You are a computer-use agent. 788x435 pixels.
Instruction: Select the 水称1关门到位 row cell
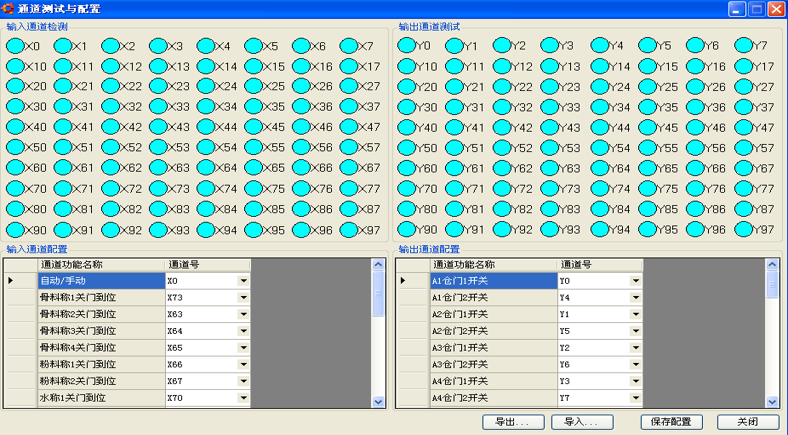click(102, 398)
